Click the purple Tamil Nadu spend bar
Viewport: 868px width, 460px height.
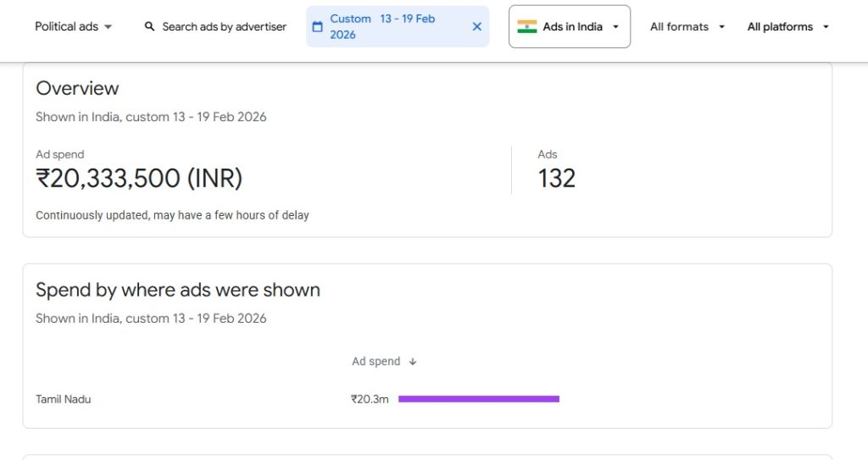[479, 399]
